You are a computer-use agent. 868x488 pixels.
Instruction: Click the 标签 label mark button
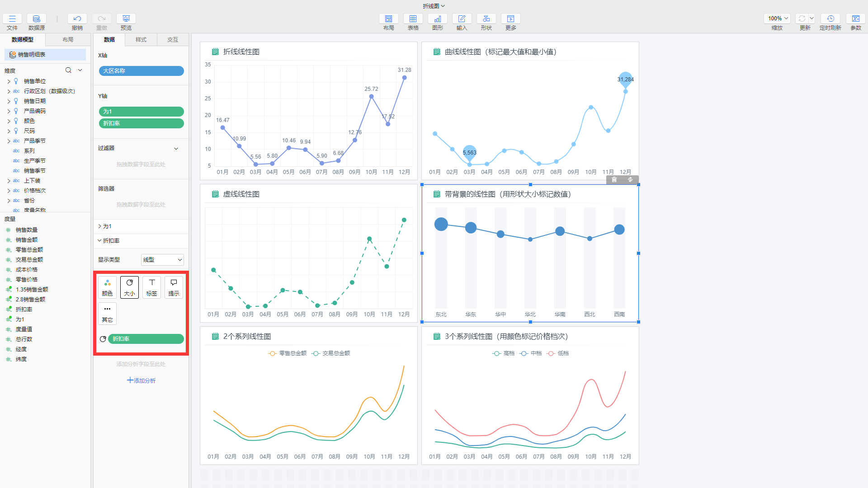[x=152, y=287]
